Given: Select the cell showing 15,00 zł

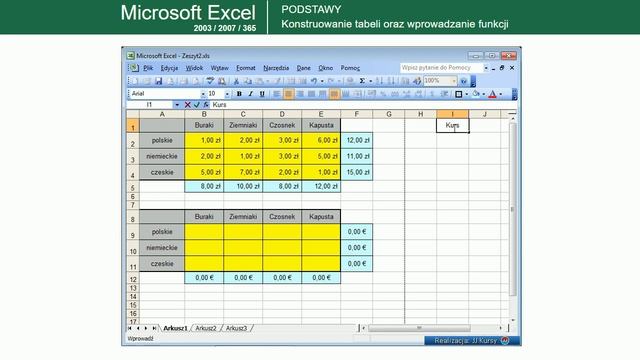Looking at the screenshot, I should pyautogui.click(x=356, y=173).
